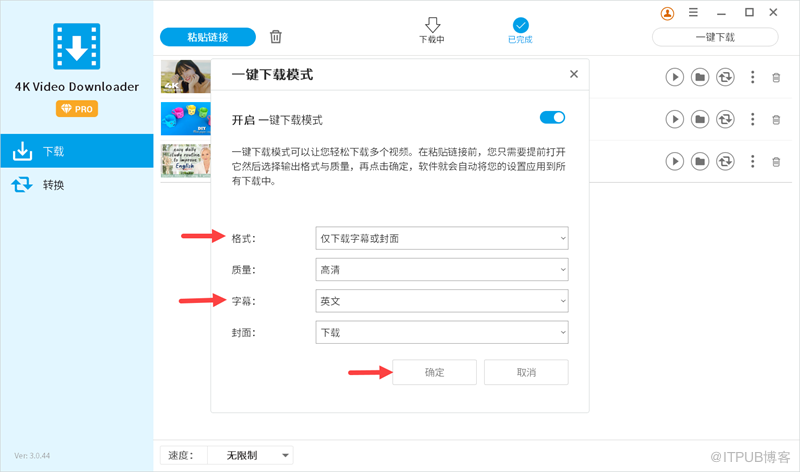Open the 封面 cover dropdown
The image size is (800, 472).
tap(442, 332)
